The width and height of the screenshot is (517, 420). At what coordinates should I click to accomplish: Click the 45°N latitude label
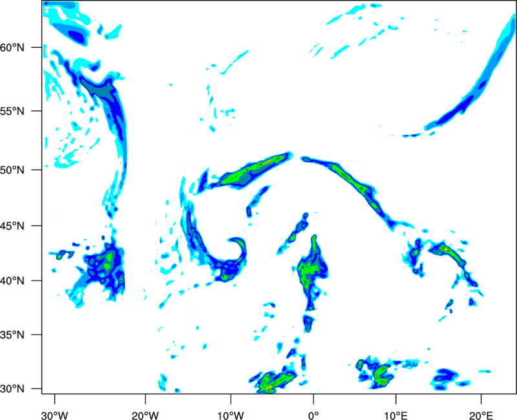tap(12, 226)
